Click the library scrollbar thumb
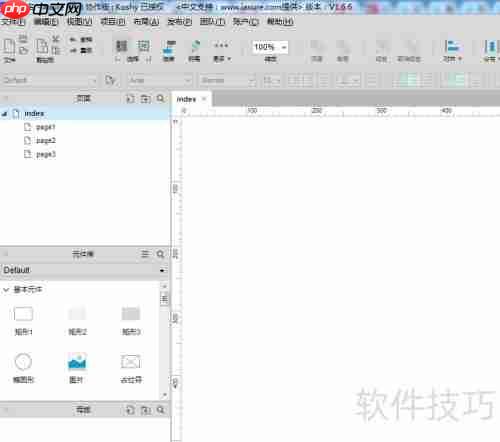500x442 pixels. (x=164, y=298)
